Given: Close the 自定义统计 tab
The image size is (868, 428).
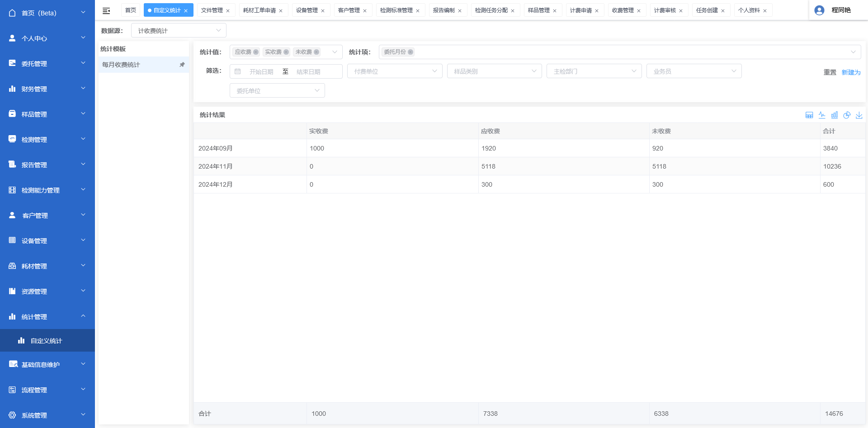Looking at the screenshot, I should click(x=186, y=10).
